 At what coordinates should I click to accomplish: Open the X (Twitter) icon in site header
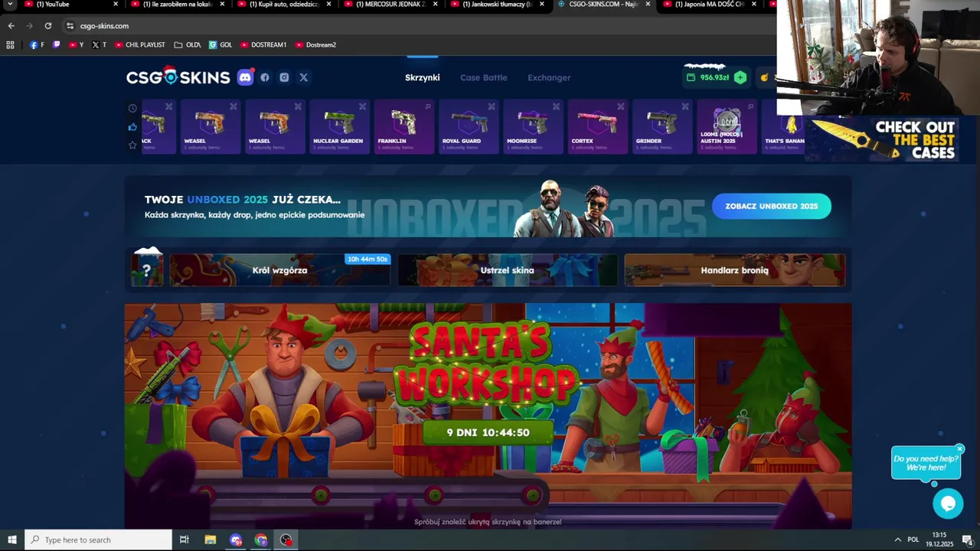[x=304, y=77]
